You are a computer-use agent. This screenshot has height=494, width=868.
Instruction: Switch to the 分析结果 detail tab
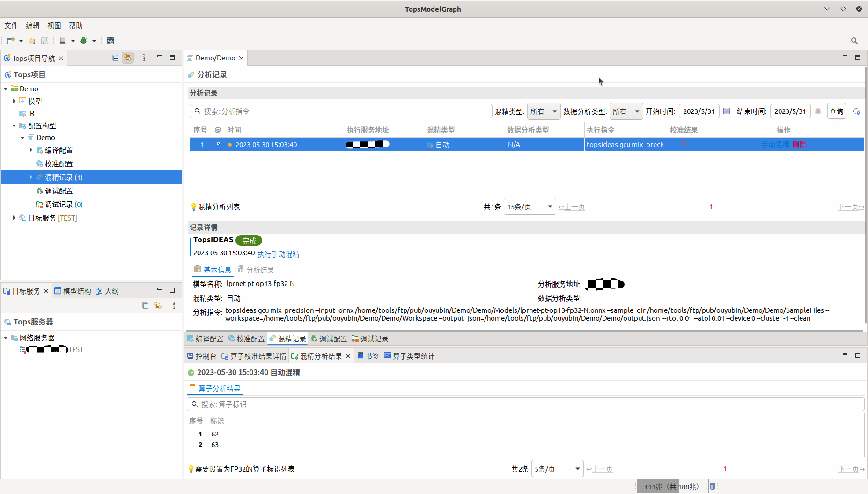point(256,270)
